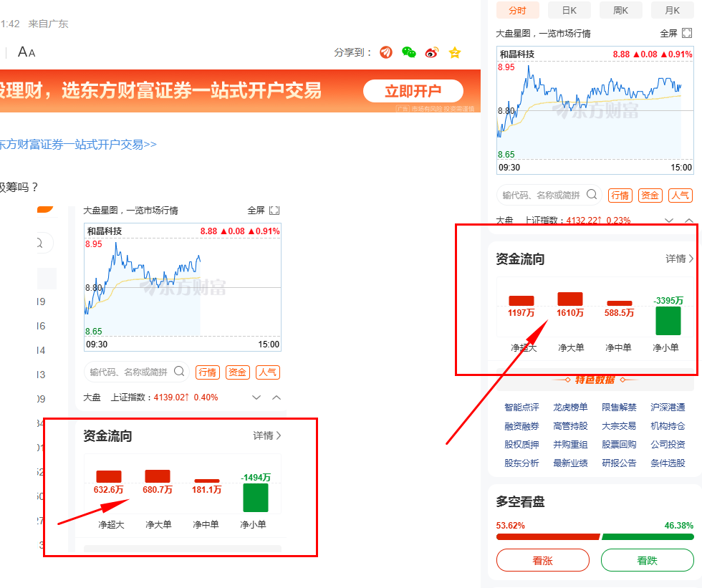
Task: Open 大宗交易 link
Action: pos(619,426)
